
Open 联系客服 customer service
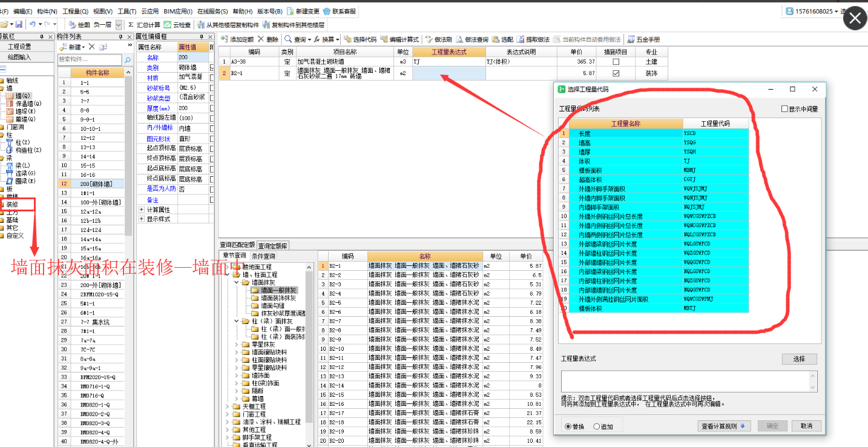[340, 11]
